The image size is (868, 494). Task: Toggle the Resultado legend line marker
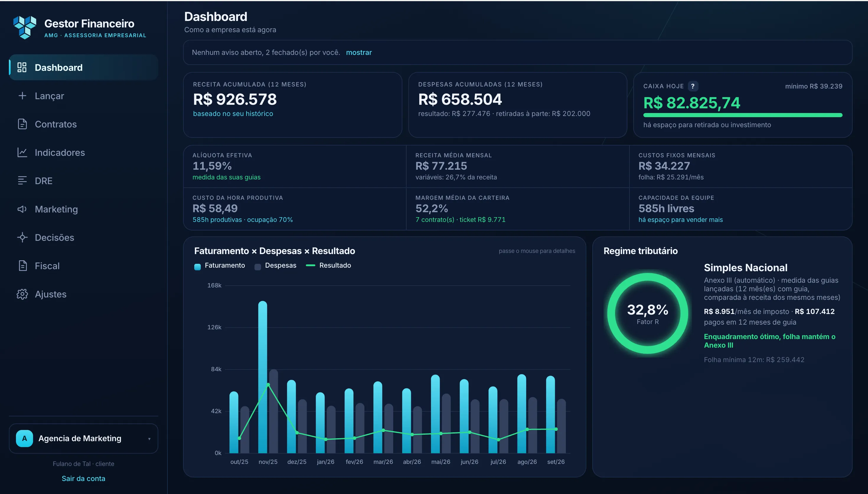click(311, 265)
